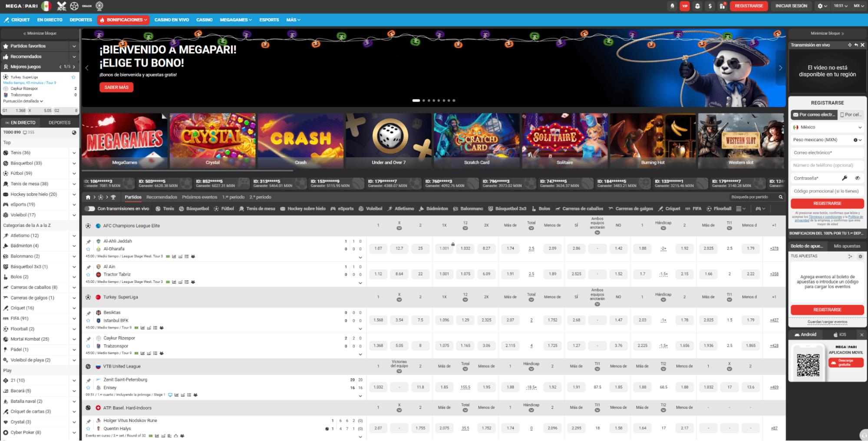Click the SABER MÁS banner button

116,87
